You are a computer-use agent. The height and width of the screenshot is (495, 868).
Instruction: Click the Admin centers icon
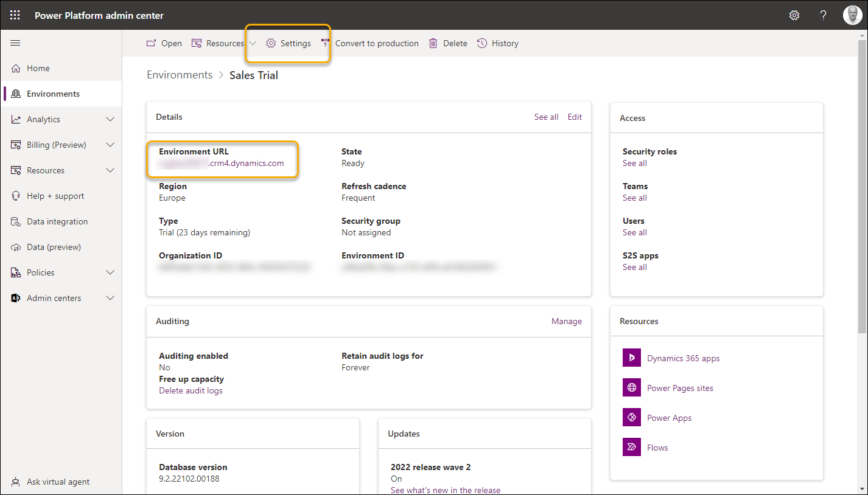pos(16,298)
